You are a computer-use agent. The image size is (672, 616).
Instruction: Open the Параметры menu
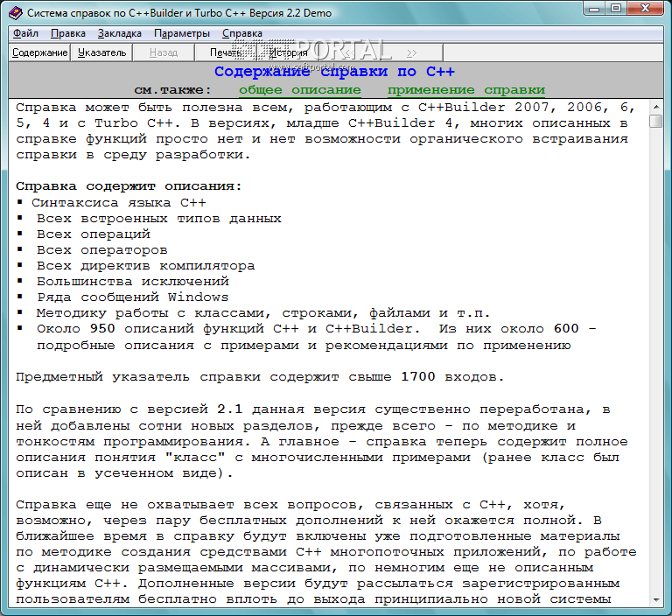pos(182,33)
